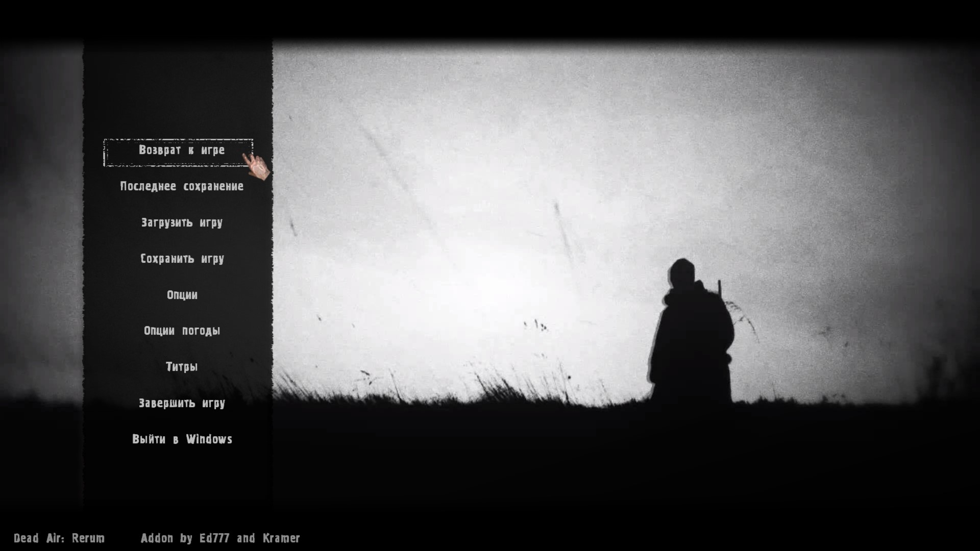Load the last save via "Последнее сохранение"
This screenshot has width=980, height=551.
pos(182,187)
